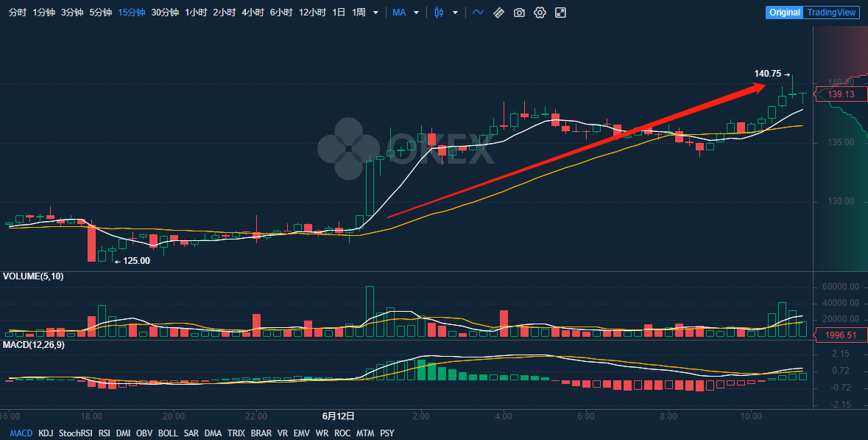Switch to the KDJ indicator tab

46,433
